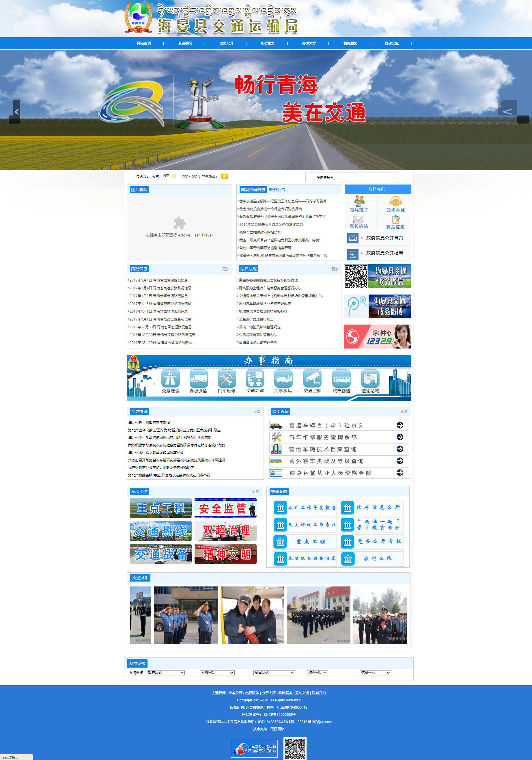The width and height of the screenshot is (532, 760).
Task: Open the 公路建设 road construction icon
Action: [x=170, y=378]
